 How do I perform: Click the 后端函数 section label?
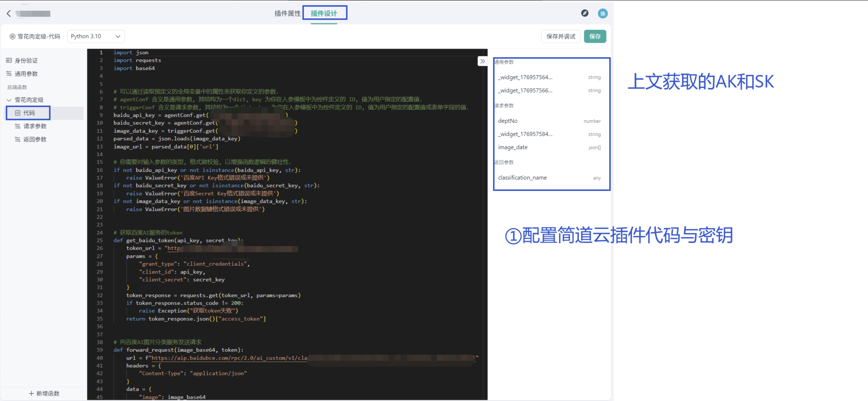pos(17,87)
